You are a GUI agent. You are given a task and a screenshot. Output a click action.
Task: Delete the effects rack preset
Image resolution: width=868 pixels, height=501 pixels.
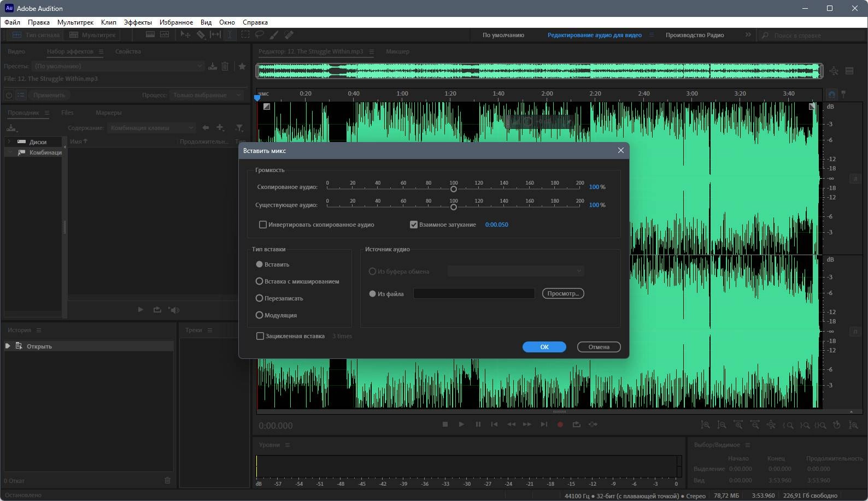(225, 66)
